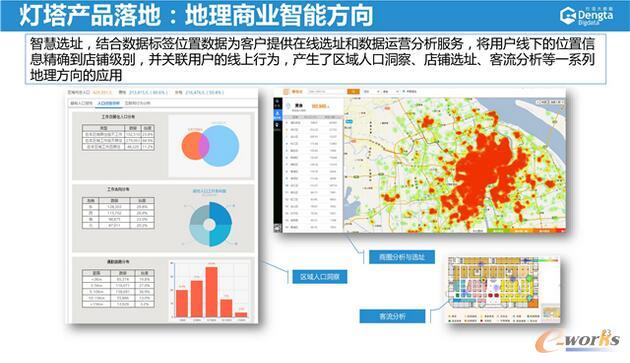Click the 客流分析 label
Image resolution: width=630 pixels, height=363 pixels.
[392, 316]
